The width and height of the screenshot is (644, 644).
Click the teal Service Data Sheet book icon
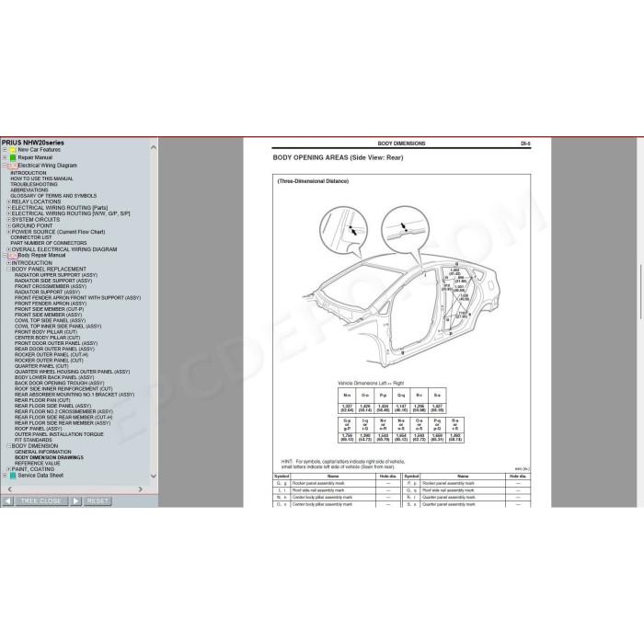[13, 476]
